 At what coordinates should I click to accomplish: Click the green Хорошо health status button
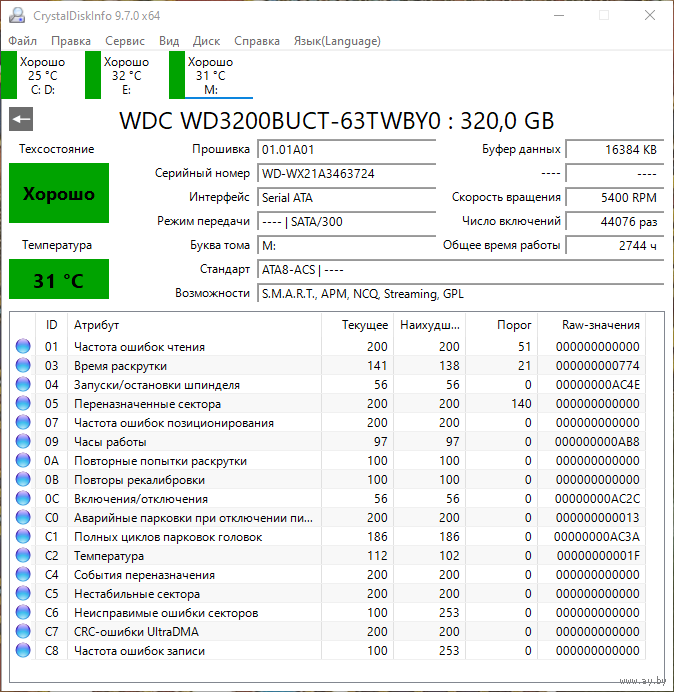(x=59, y=193)
